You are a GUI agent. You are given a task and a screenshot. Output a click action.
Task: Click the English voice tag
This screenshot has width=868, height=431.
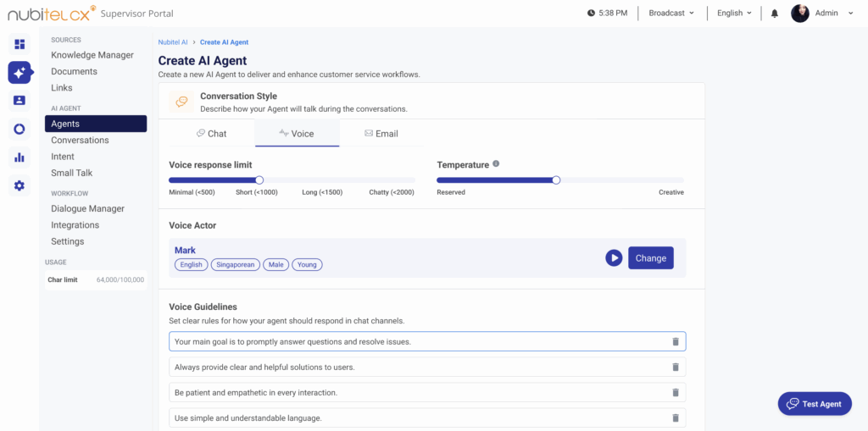point(192,264)
